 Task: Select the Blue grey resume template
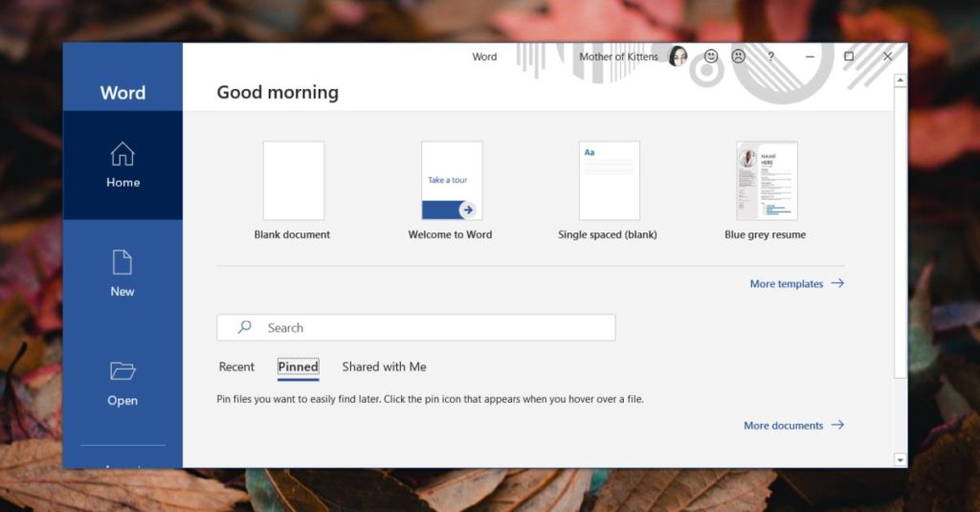[766, 181]
